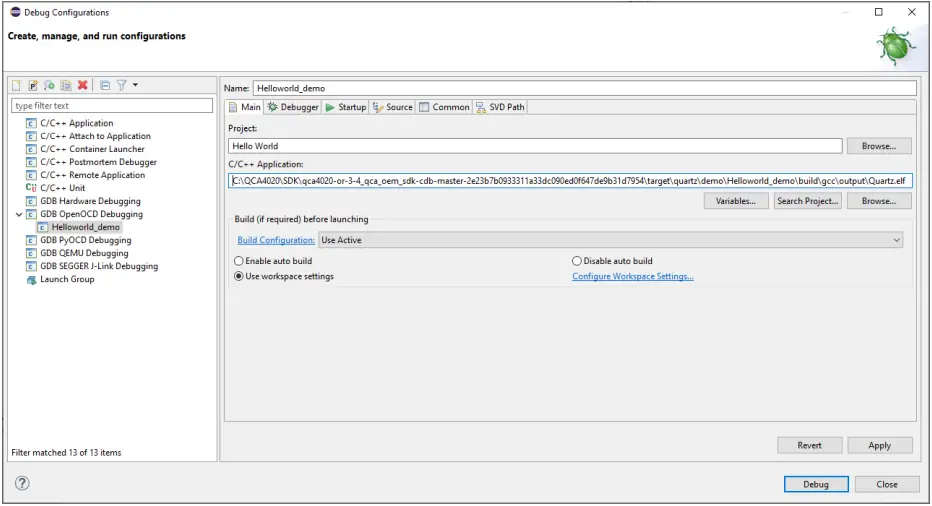Viewport: 932px width, 506px height.
Task: Open the Build Configuration link
Action: coord(276,240)
